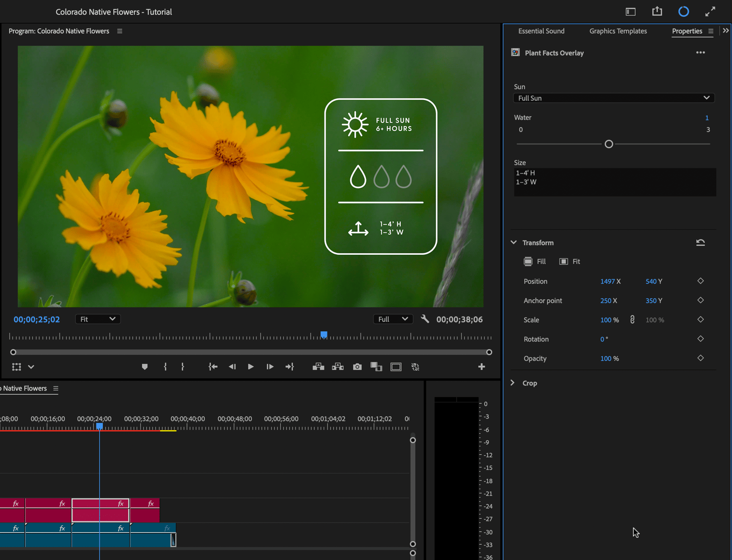Click the Lift button

318,367
